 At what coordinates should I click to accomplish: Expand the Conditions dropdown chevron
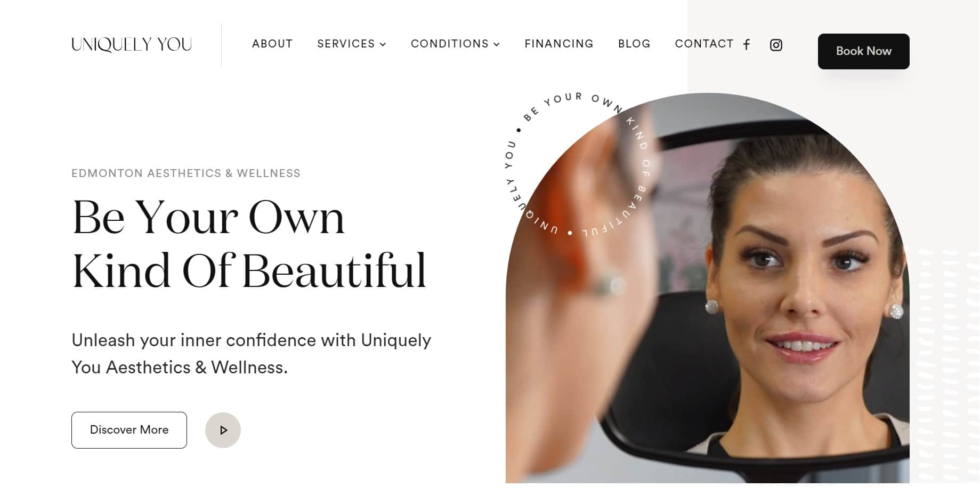pos(497,44)
